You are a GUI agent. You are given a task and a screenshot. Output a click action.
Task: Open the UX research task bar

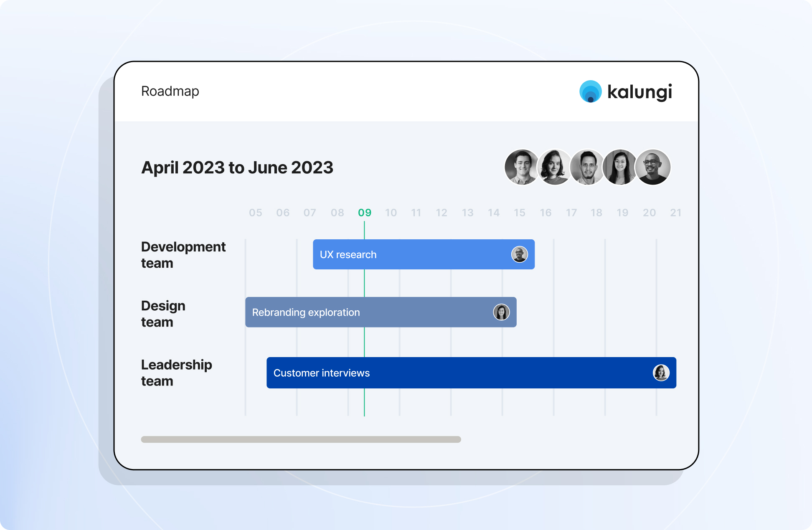(x=418, y=254)
